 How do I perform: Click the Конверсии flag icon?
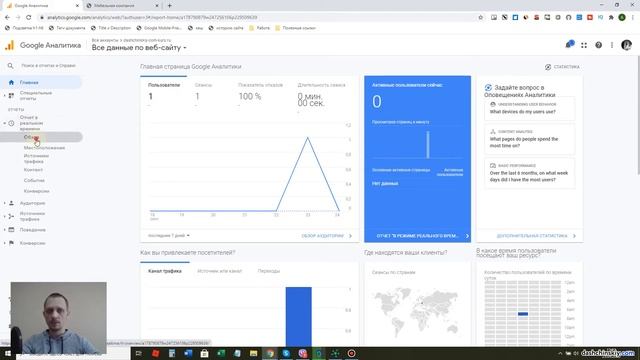[11, 243]
